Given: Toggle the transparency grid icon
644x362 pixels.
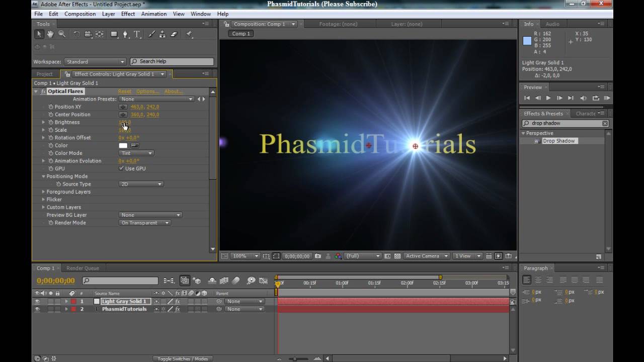Looking at the screenshot, I should [397, 256].
